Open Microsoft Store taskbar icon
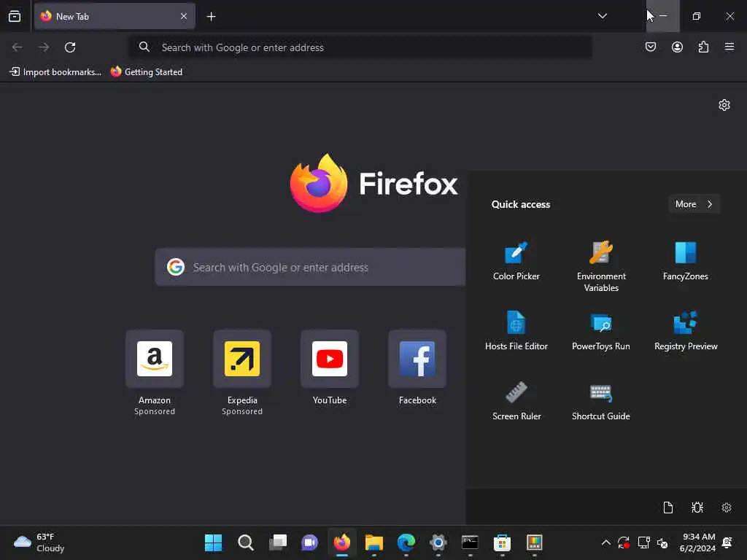 502,542
